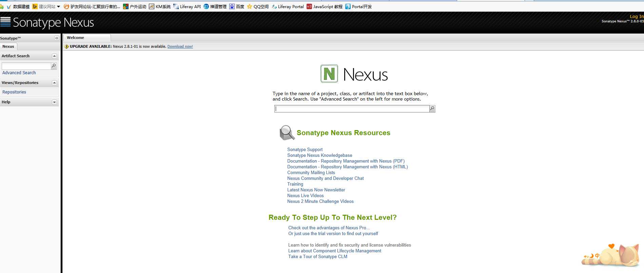This screenshot has height=273, width=644.
Task: Open the Liferay Portal bookmark
Action: pyautogui.click(x=288, y=6)
